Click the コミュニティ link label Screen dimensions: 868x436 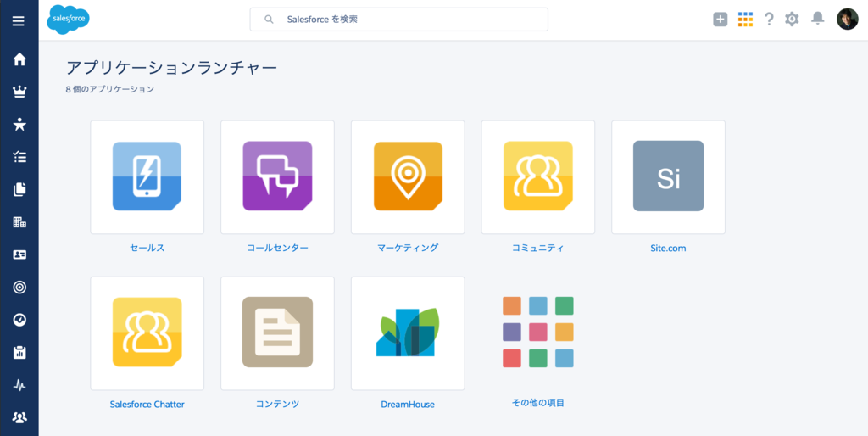pos(538,249)
